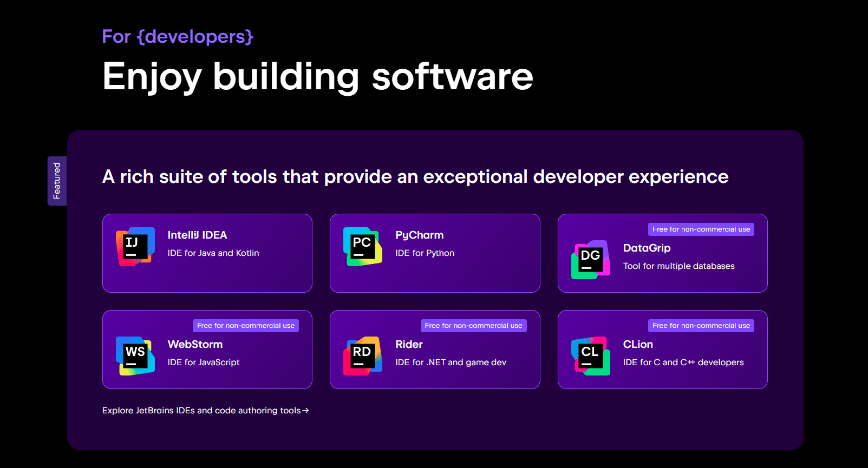Open the PyCharm product title

pos(420,235)
